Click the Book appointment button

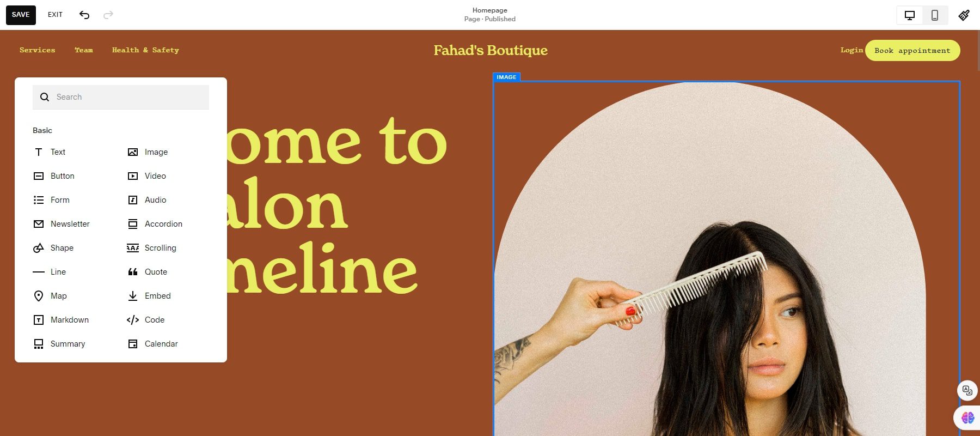point(912,51)
